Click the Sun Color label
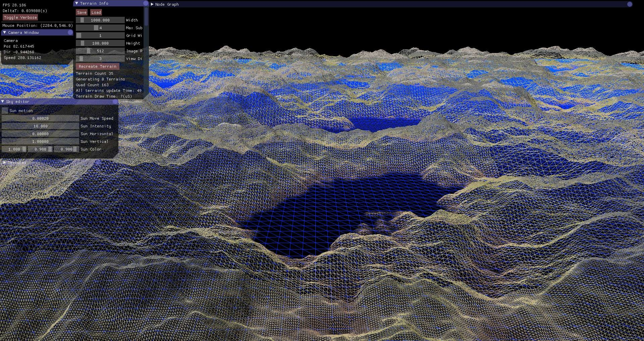The image size is (644, 341). tap(91, 149)
